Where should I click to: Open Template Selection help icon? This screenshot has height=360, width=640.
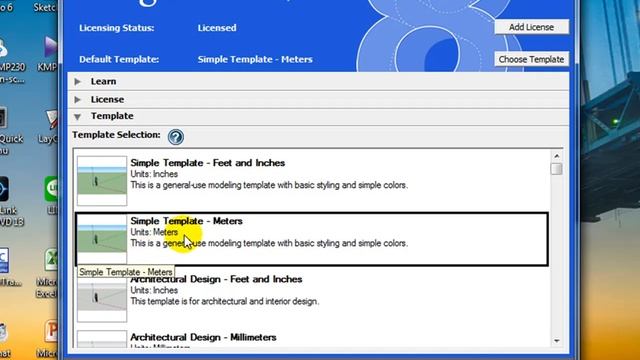point(176,137)
